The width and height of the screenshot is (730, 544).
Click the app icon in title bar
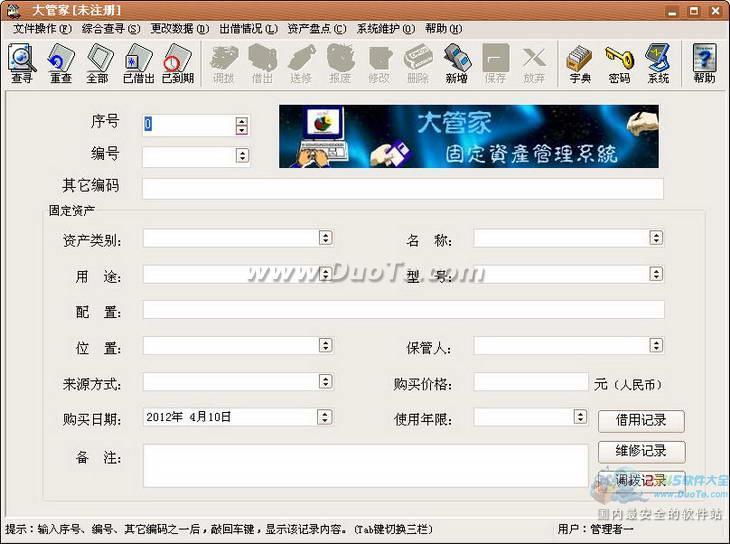(x=14, y=10)
